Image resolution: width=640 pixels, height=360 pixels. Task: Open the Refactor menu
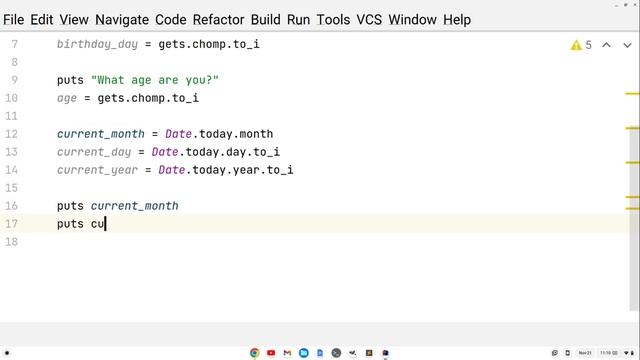(218, 20)
